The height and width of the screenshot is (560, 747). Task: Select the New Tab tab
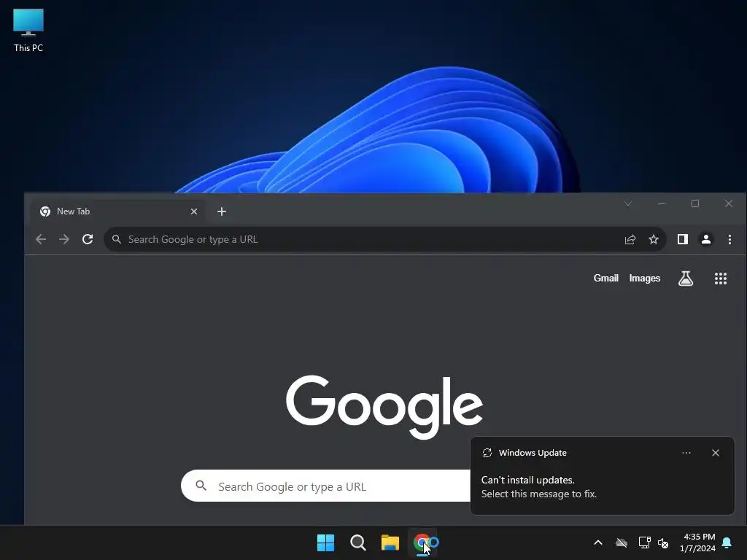tap(118, 211)
